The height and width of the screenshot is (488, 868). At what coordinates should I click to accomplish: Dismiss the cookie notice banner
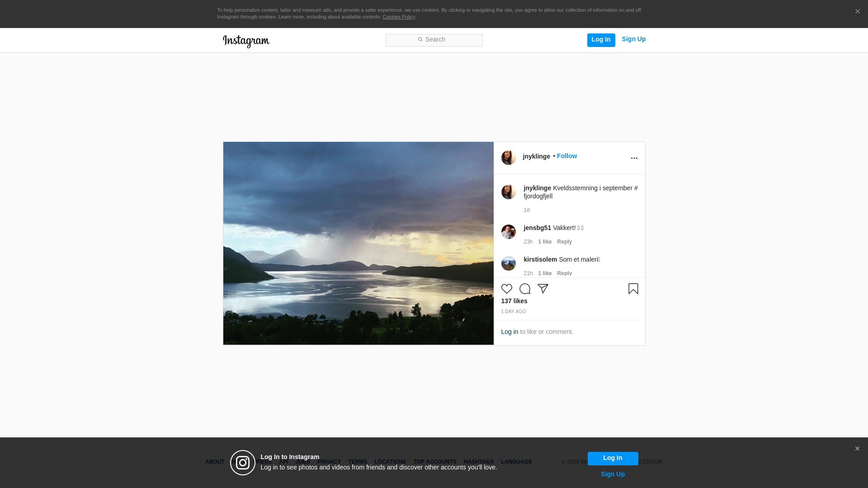click(x=857, y=12)
